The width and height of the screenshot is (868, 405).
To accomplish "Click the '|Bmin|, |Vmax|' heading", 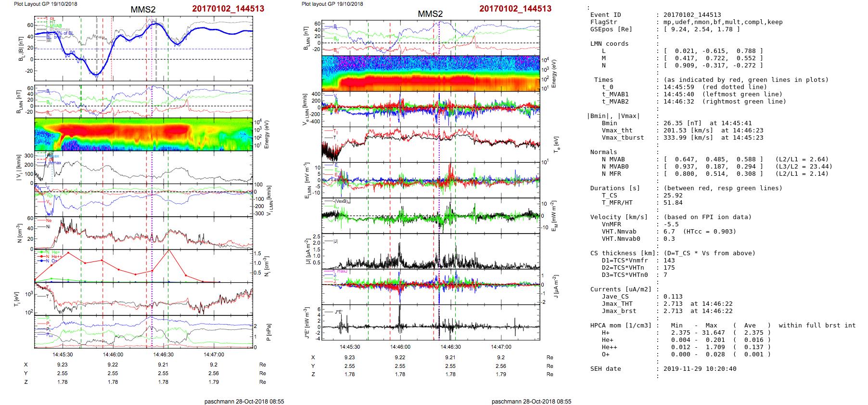I will pyautogui.click(x=613, y=116).
